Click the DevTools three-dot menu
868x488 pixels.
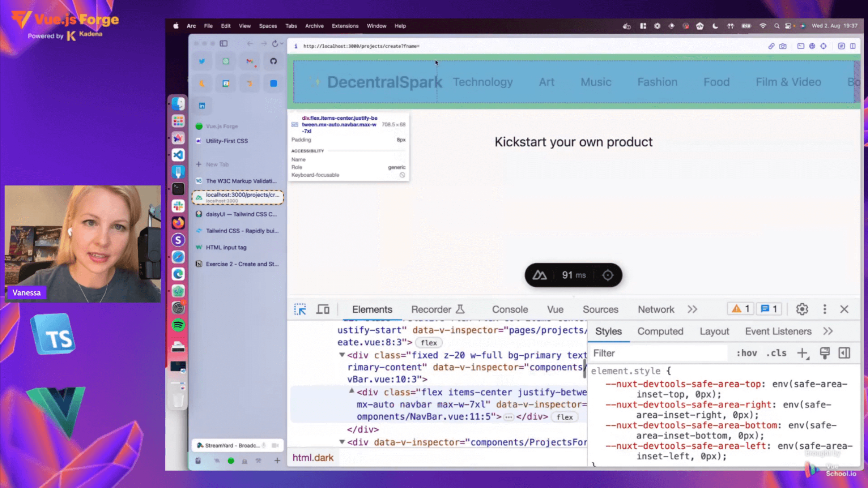tap(825, 309)
